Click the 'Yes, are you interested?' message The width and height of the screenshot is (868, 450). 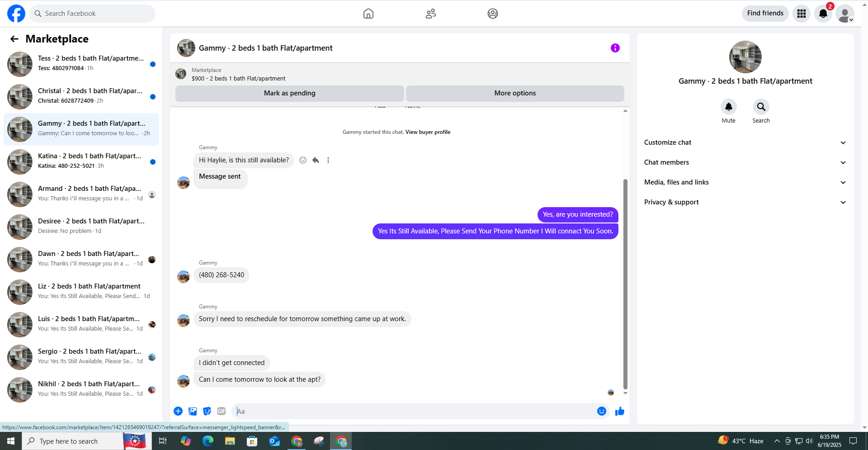click(x=578, y=214)
